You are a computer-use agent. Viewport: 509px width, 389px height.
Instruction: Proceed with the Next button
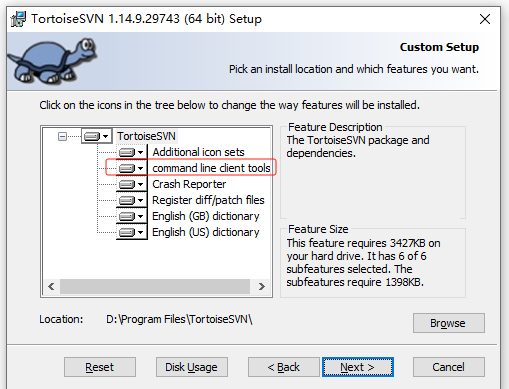tap(358, 367)
